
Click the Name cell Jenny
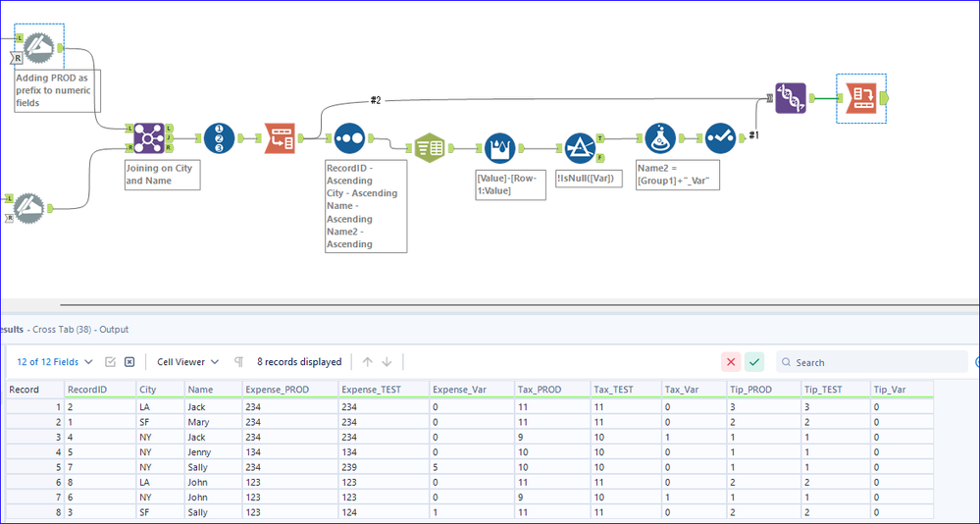coord(214,452)
